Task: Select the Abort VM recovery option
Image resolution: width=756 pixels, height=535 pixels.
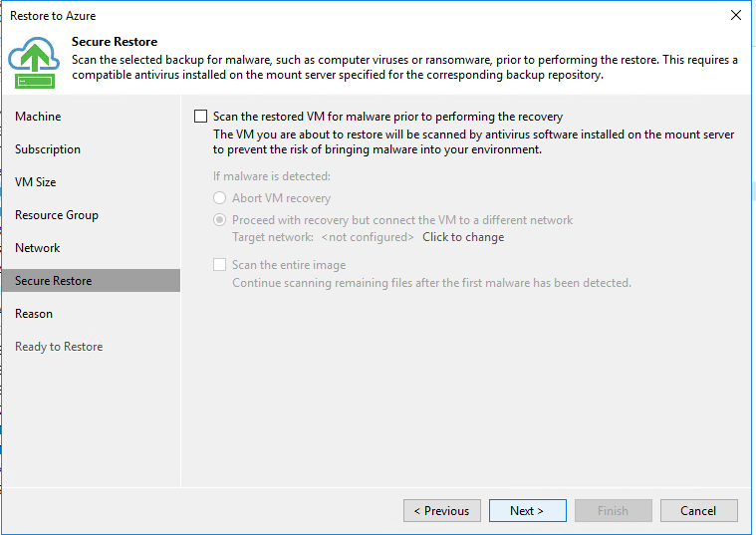Action: point(220,198)
